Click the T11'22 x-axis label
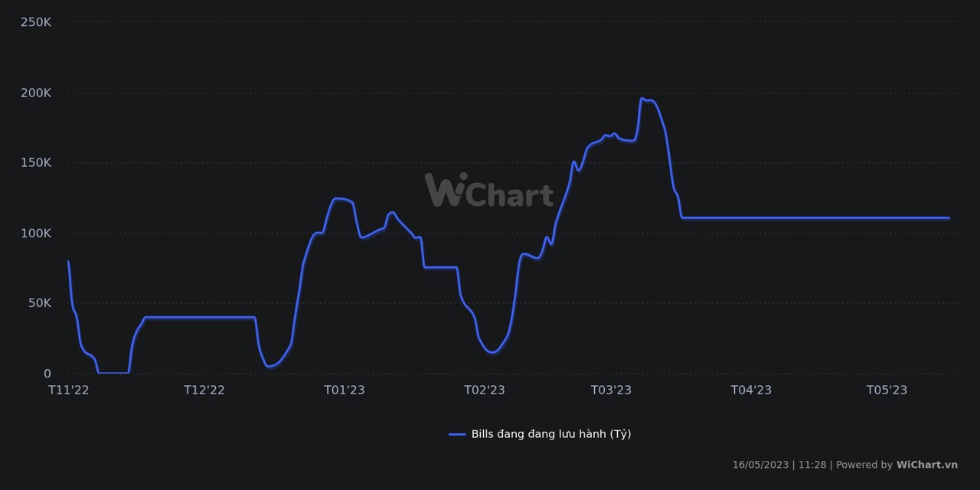The image size is (980, 490). pos(69,390)
